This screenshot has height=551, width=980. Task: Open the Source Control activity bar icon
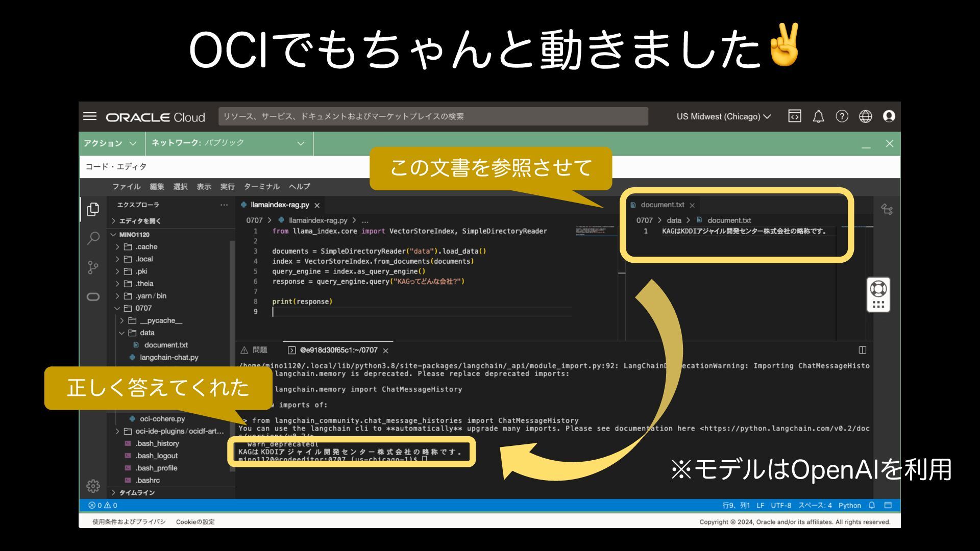click(x=93, y=267)
